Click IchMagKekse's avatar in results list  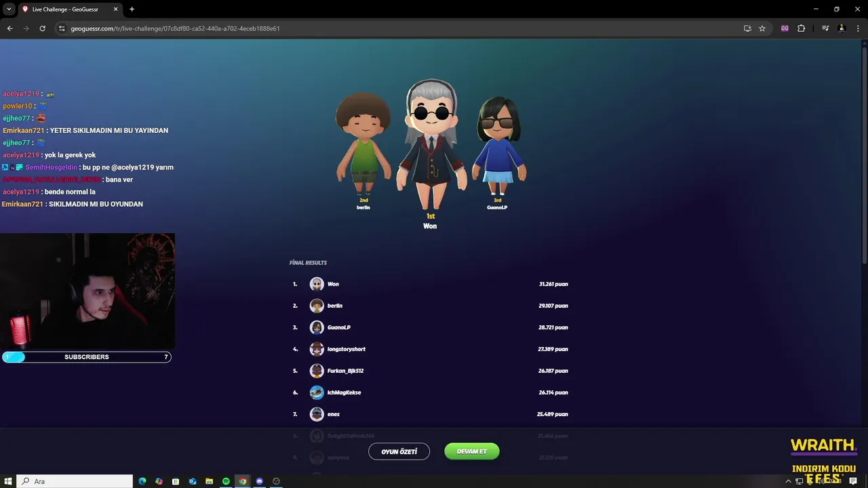pos(317,392)
